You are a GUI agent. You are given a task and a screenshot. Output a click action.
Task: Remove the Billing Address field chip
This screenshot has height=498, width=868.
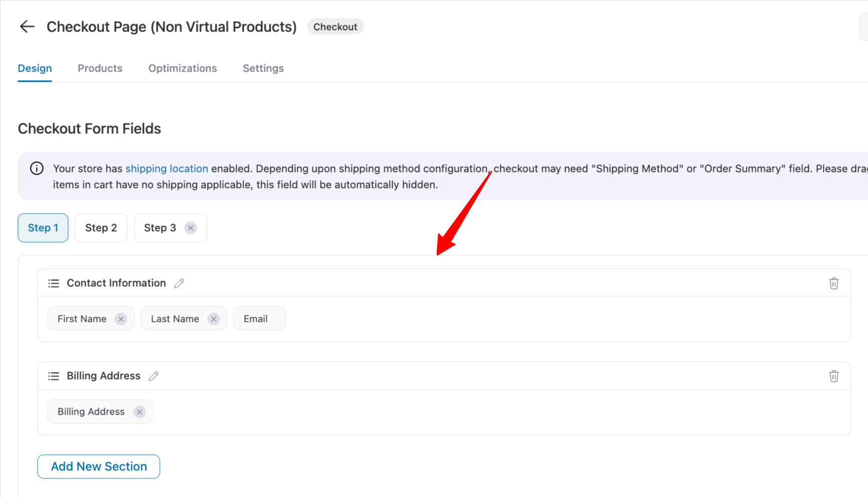click(139, 412)
